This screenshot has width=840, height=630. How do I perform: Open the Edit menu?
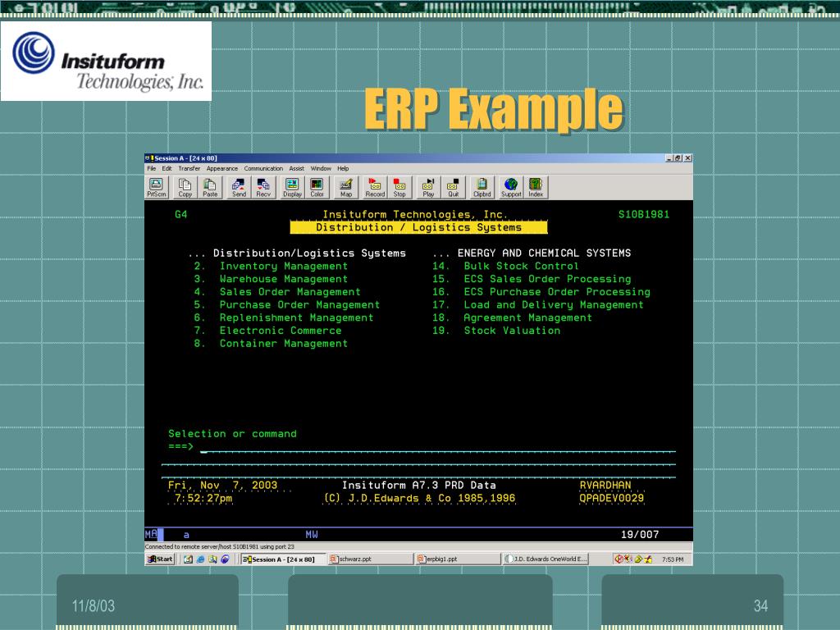coord(167,168)
